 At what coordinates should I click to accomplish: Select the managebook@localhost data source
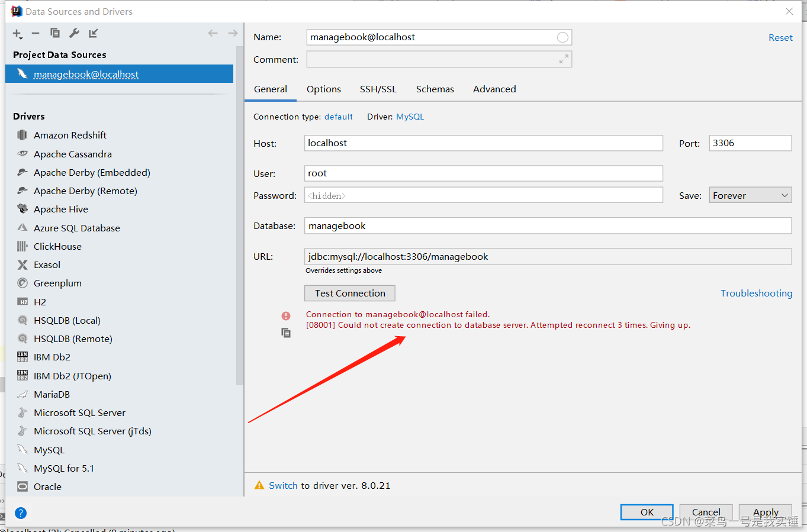click(x=86, y=74)
